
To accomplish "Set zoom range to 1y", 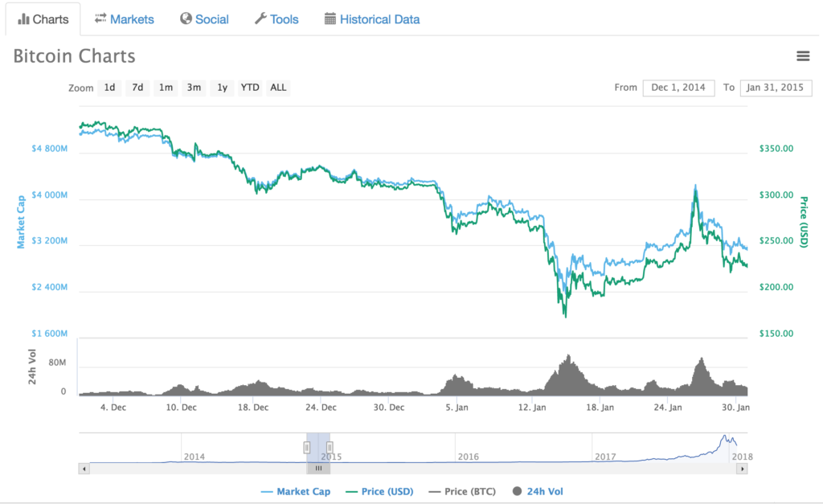I will pyautogui.click(x=223, y=88).
